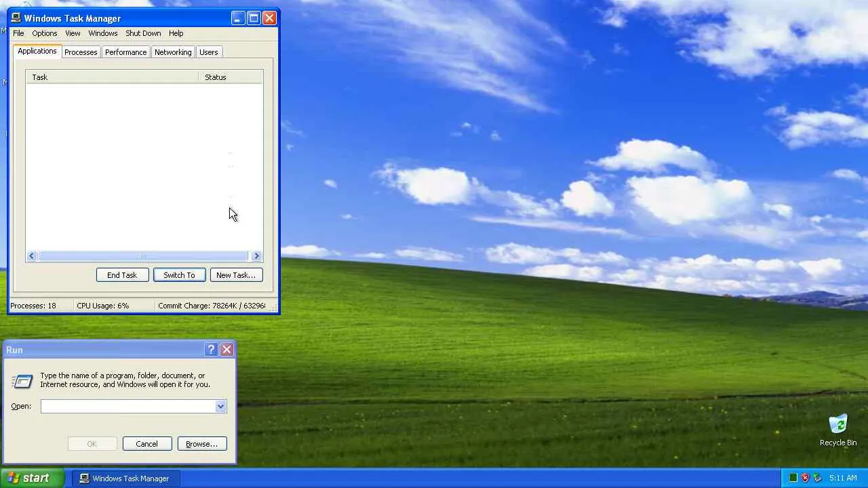Click the Commit Charge status bar entry
This screenshot has height=488, width=868.
coord(212,306)
